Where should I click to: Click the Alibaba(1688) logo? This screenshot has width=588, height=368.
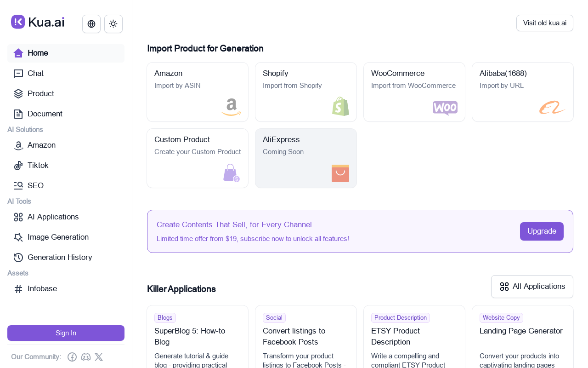pos(553,108)
